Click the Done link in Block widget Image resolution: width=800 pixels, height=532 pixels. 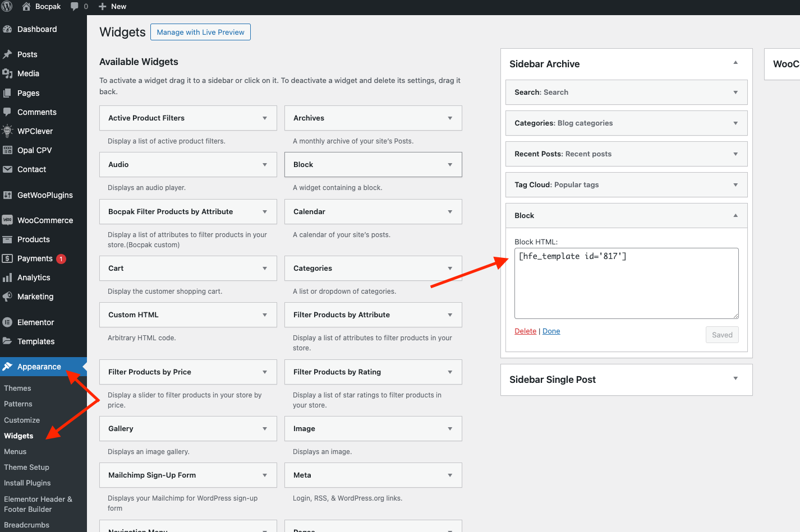click(551, 331)
